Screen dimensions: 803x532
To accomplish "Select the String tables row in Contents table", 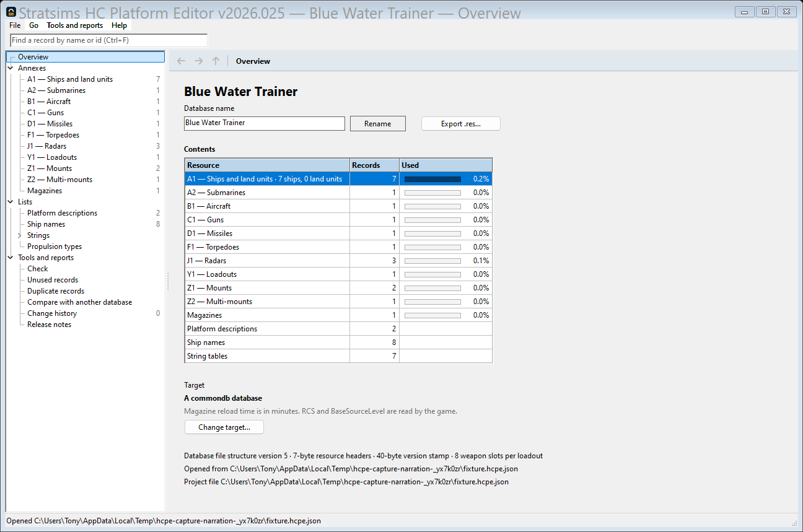I will [339, 356].
